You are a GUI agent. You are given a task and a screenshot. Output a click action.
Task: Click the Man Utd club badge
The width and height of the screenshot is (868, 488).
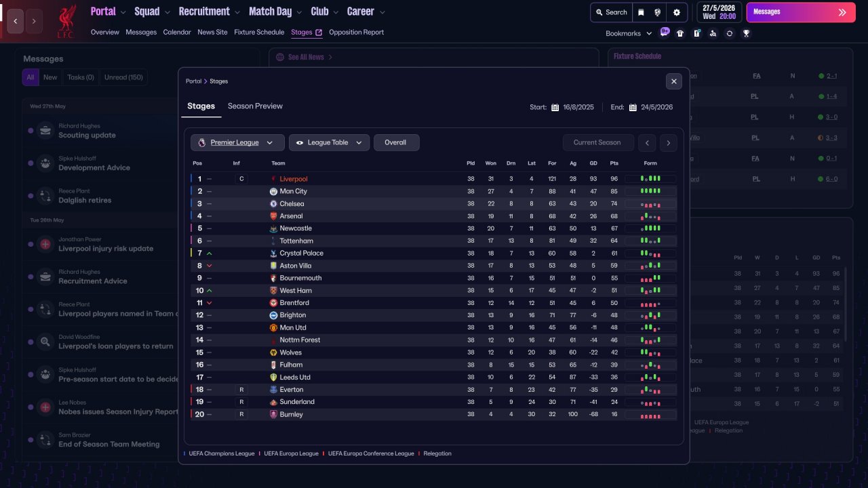click(x=273, y=328)
